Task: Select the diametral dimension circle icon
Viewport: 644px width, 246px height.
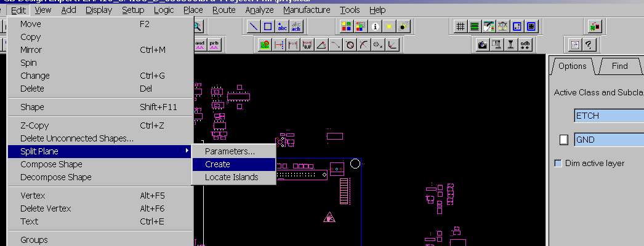Action: pos(350,45)
